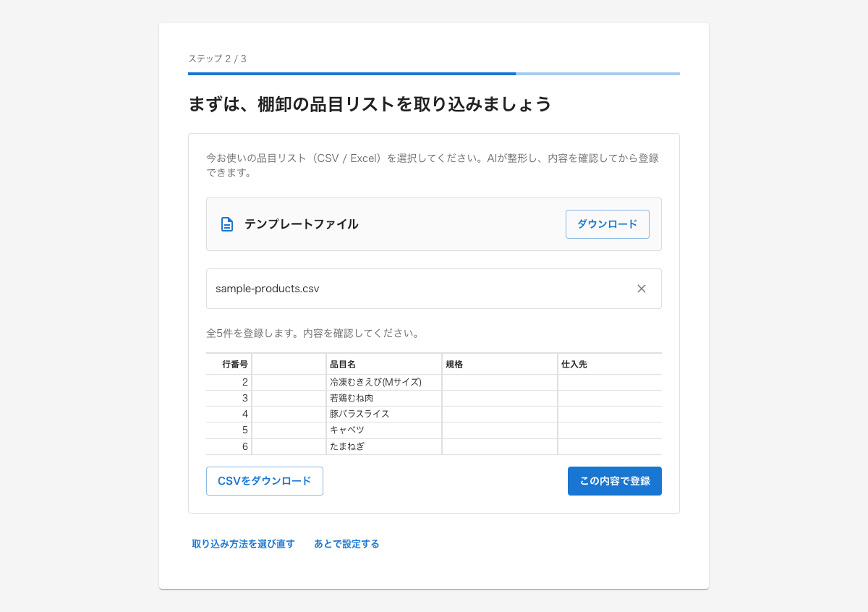Click the sample-products.csv file field

434,289
